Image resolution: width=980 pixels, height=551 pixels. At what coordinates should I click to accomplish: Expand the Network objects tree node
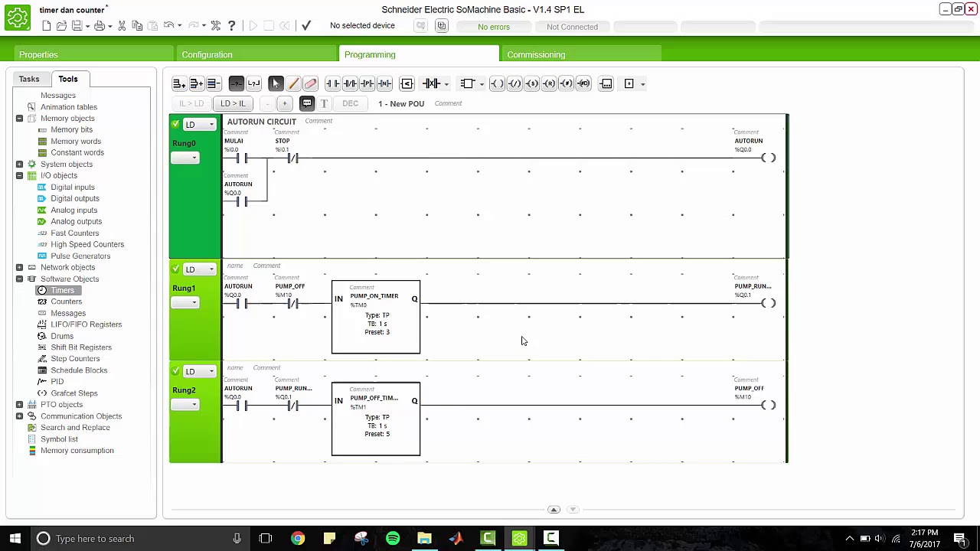click(19, 267)
